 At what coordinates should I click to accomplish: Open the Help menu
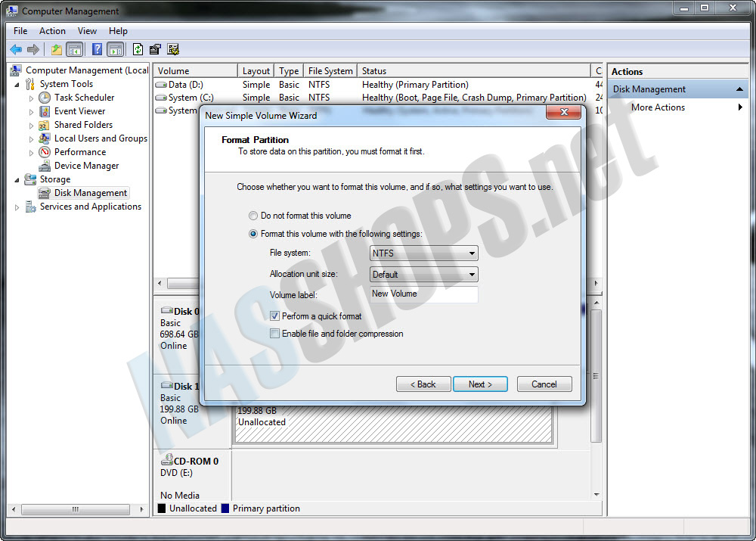pyautogui.click(x=118, y=31)
